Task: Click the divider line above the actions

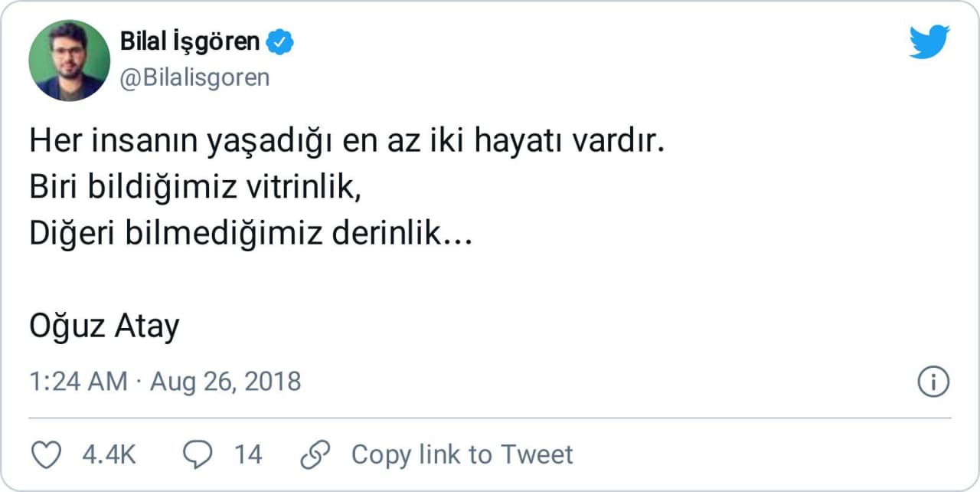Action: [x=490, y=418]
